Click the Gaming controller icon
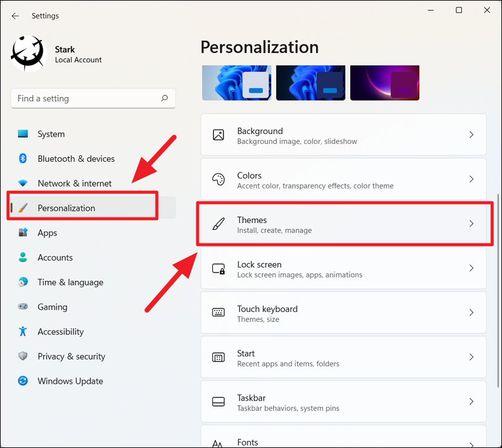The width and height of the screenshot is (502, 448). [x=23, y=306]
